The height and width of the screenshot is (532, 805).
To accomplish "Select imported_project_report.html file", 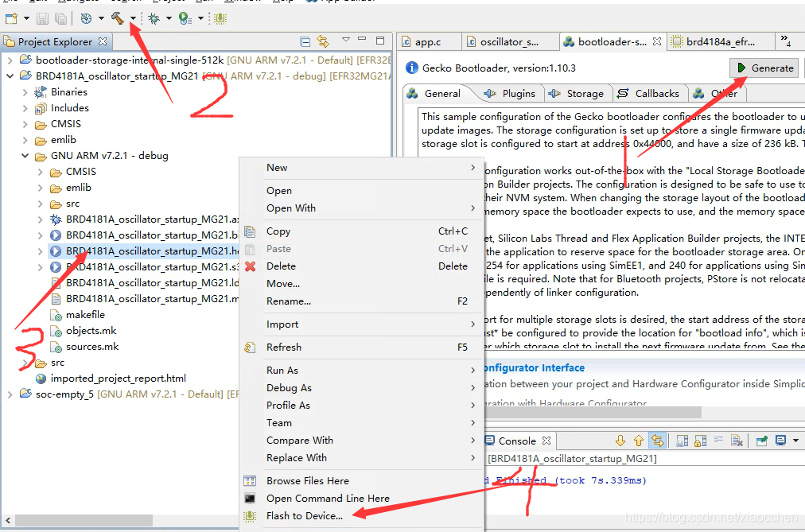I will [118, 379].
